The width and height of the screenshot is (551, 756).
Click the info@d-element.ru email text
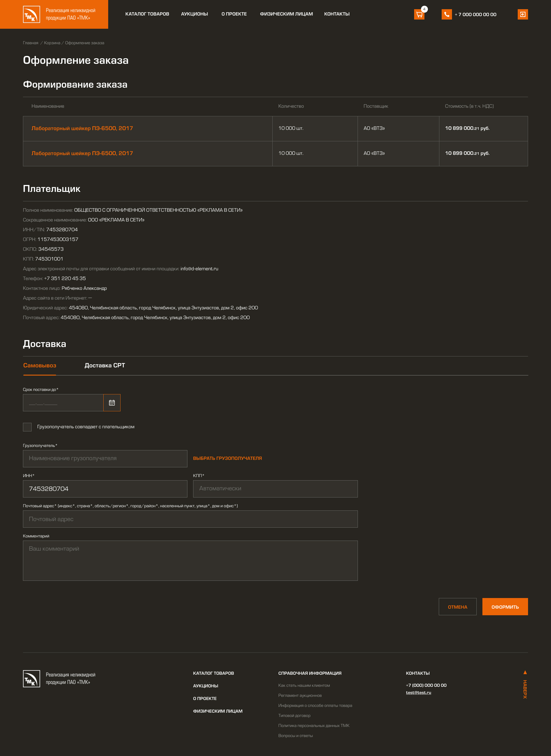[199, 269]
